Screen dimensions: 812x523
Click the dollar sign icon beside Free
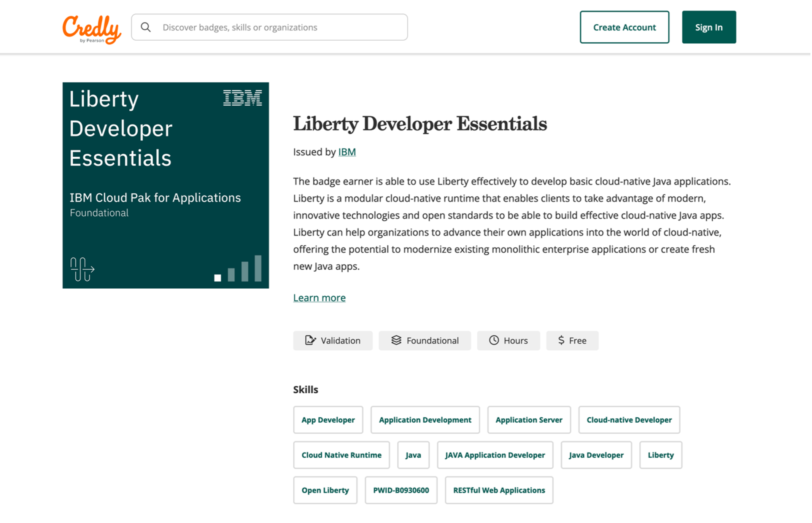[x=561, y=340]
